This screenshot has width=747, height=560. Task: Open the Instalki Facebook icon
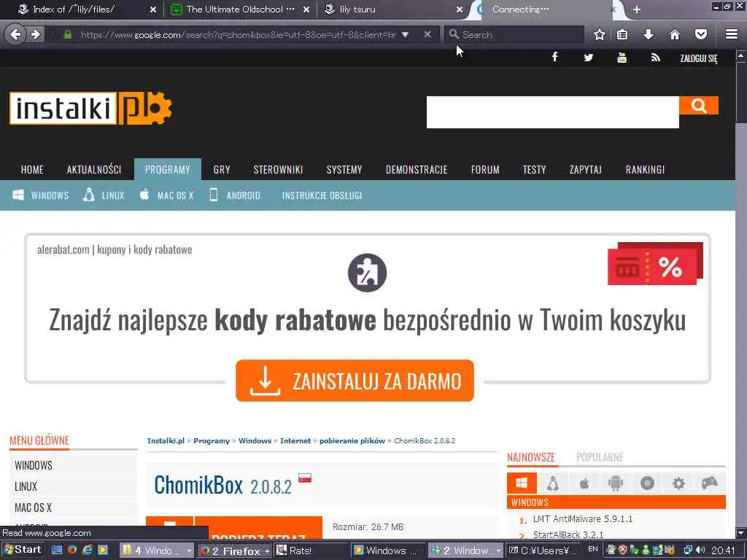pos(554,58)
